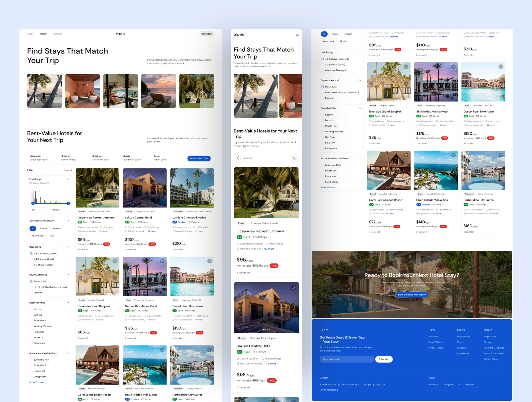Collapse Room Facilities section in first desktop mockup
This screenshot has width=532, height=402.
[68, 303]
